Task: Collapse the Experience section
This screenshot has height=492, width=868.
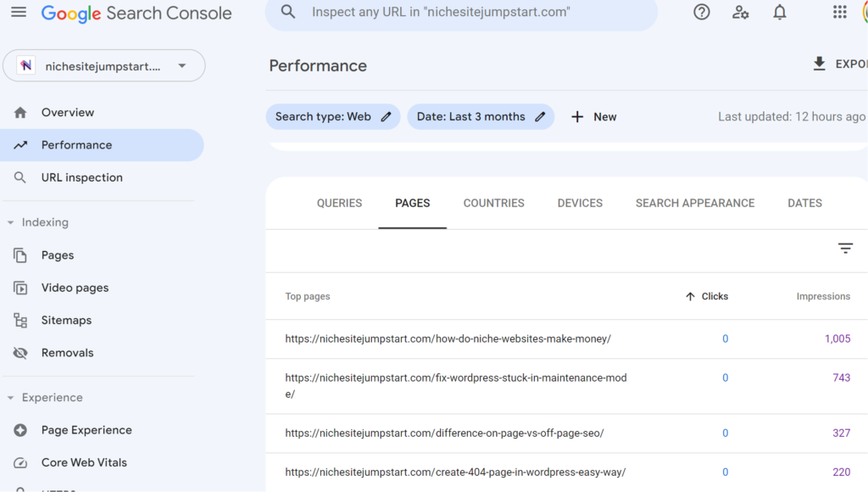Action: [10, 398]
